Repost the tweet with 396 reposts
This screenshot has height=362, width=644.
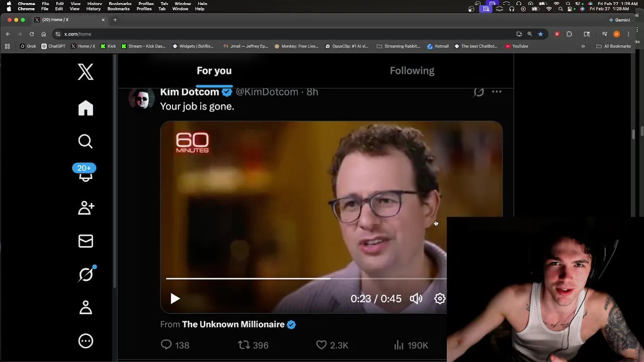click(253, 345)
